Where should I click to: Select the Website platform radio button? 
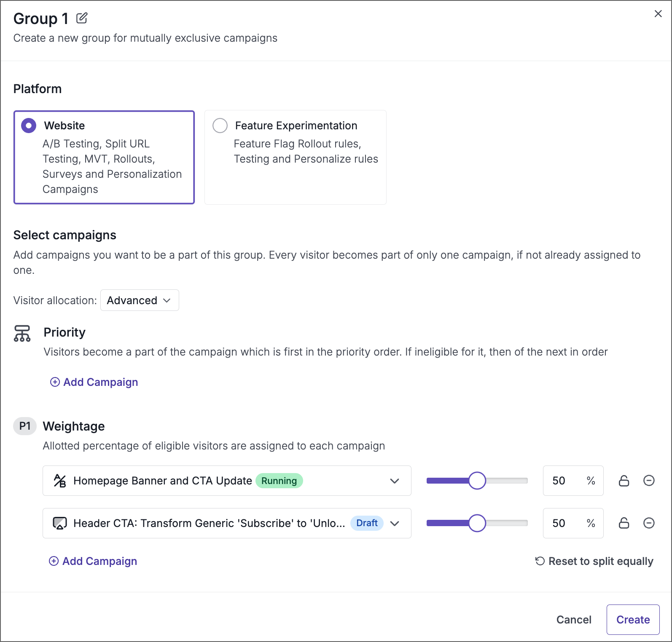coord(29,126)
